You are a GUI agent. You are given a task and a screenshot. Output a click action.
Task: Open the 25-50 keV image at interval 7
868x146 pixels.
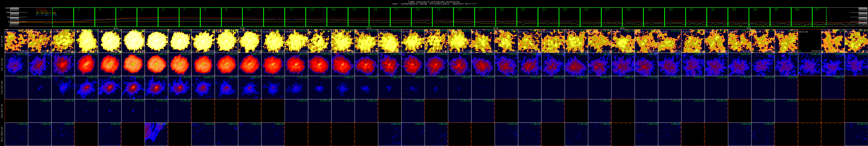(156, 111)
